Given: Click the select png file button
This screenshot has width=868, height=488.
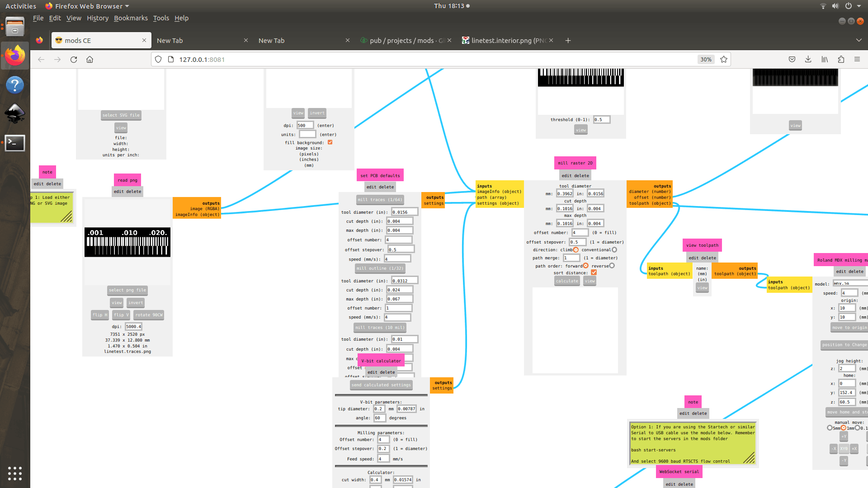Looking at the screenshot, I should (x=128, y=290).
